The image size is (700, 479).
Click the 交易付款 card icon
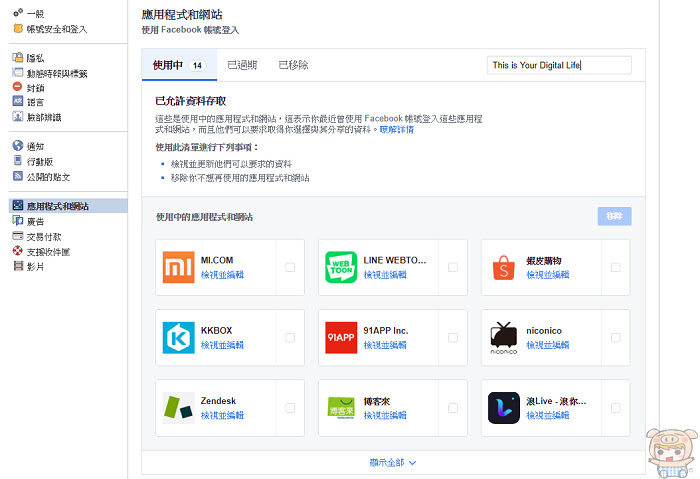coord(18,236)
